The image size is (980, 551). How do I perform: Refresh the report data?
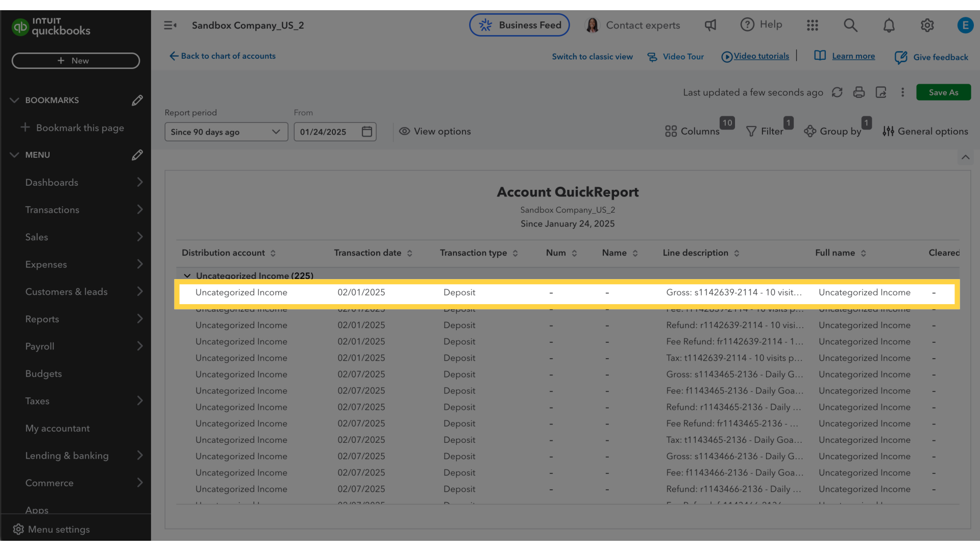click(837, 92)
